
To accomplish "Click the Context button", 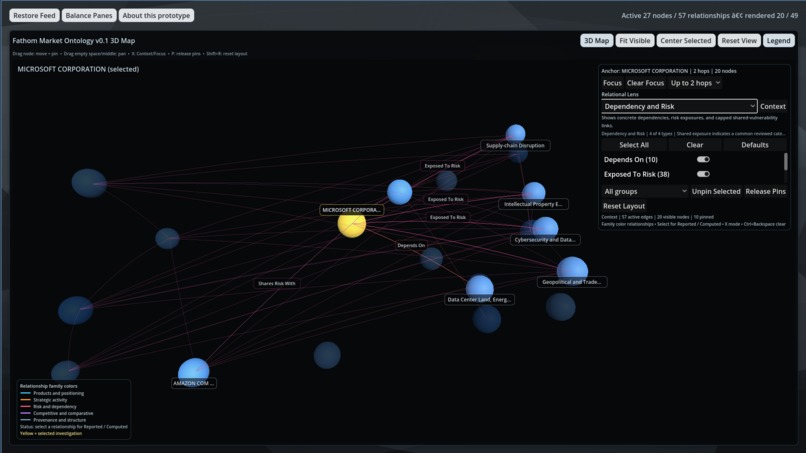I will tap(773, 106).
